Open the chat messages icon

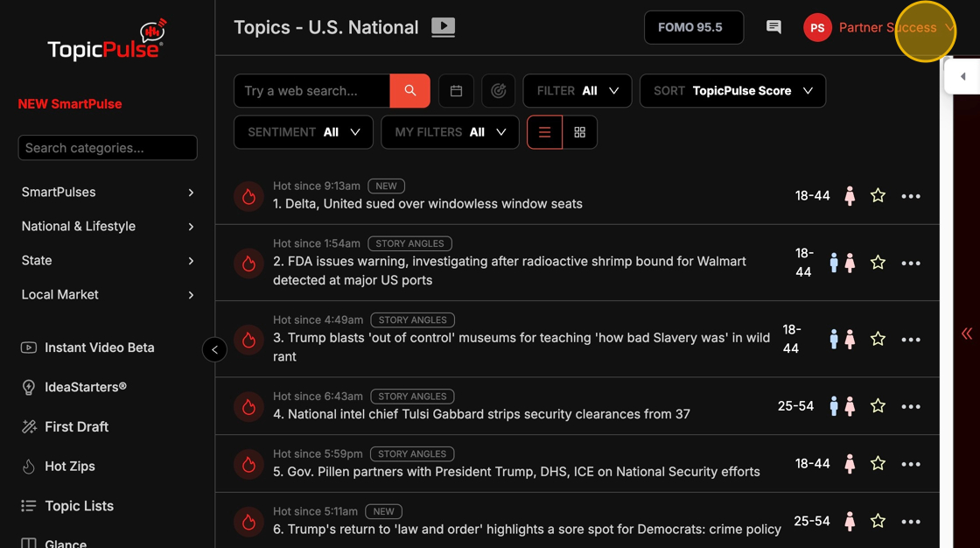coord(773,27)
